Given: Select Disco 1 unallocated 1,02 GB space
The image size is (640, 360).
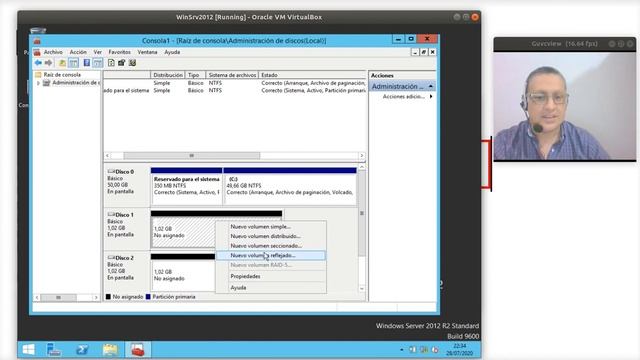Looking at the screenshot, I should tap(182, 232).
